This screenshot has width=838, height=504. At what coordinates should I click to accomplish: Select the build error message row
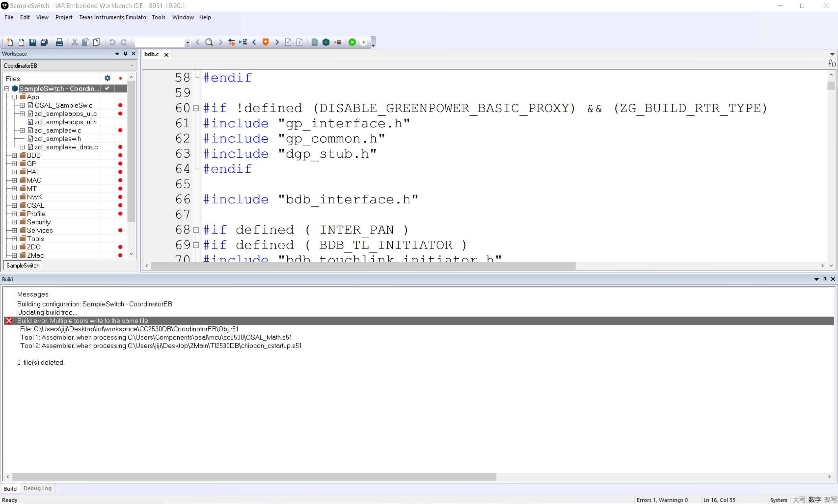click(83, 321)
